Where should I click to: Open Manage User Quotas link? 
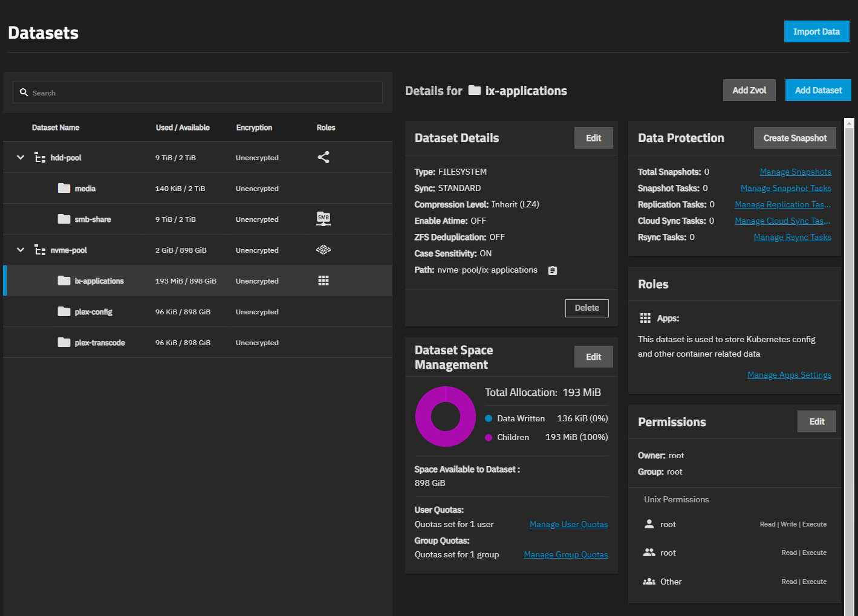coord(568,524)
